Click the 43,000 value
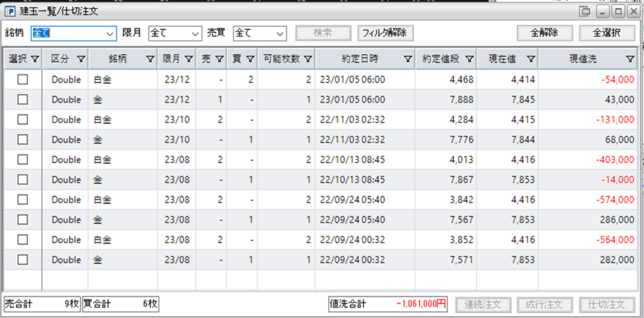Viewport: 644px width, 318px height. [619, 99]
